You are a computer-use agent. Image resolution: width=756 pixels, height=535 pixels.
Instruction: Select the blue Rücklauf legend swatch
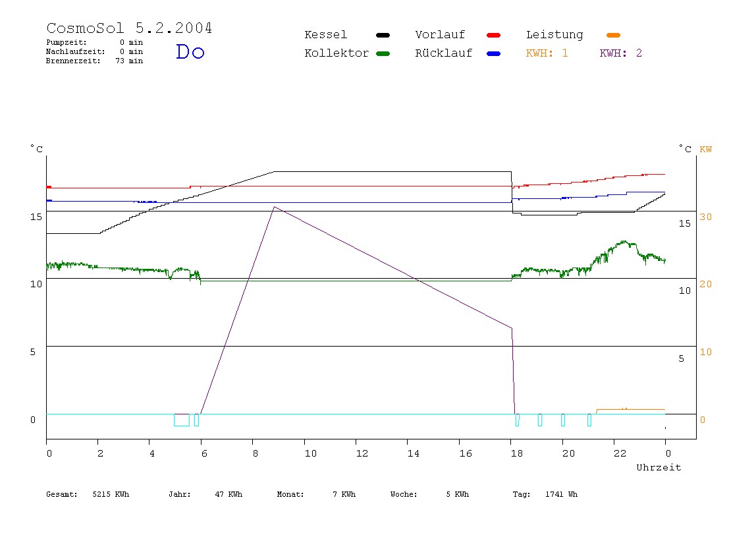[494, 53]
